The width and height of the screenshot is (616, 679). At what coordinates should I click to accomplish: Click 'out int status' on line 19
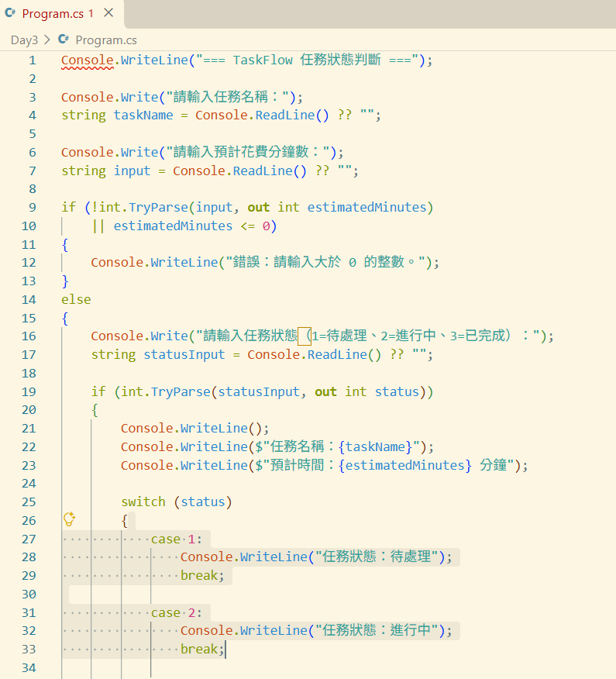pos(367,392)
